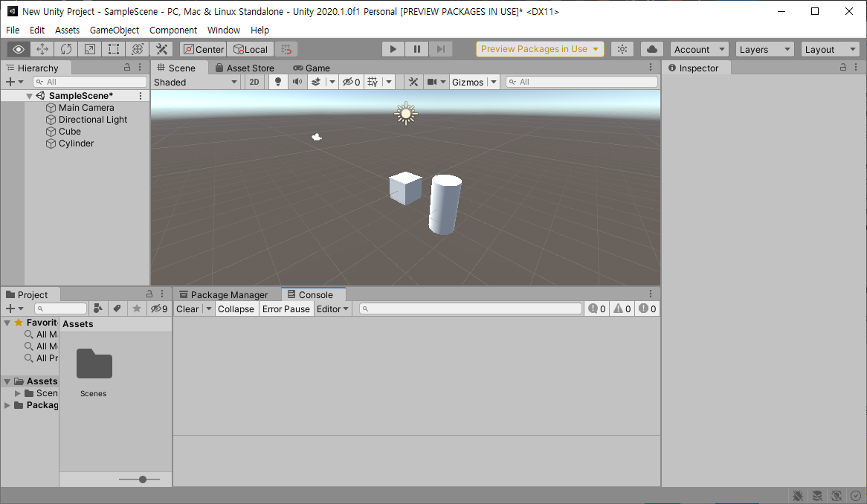
Task: Select the Move tool
Action: click(42, 49)
